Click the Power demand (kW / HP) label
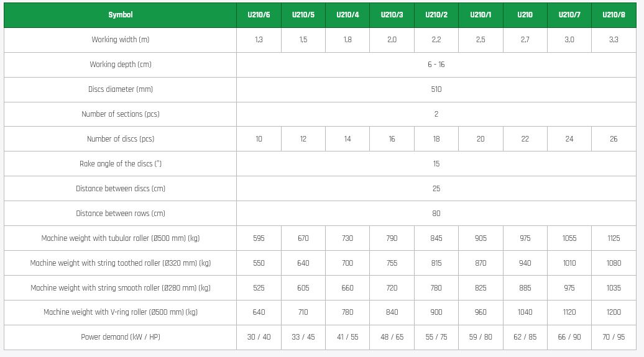Image resolution: width=644 pixels, height=357 pixels. tap(120, 337)
